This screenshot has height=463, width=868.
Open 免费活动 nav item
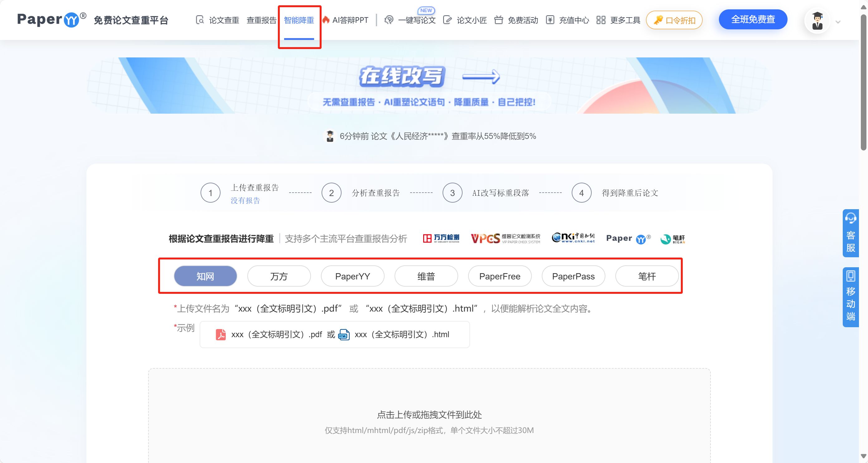(x=523, y=20)
